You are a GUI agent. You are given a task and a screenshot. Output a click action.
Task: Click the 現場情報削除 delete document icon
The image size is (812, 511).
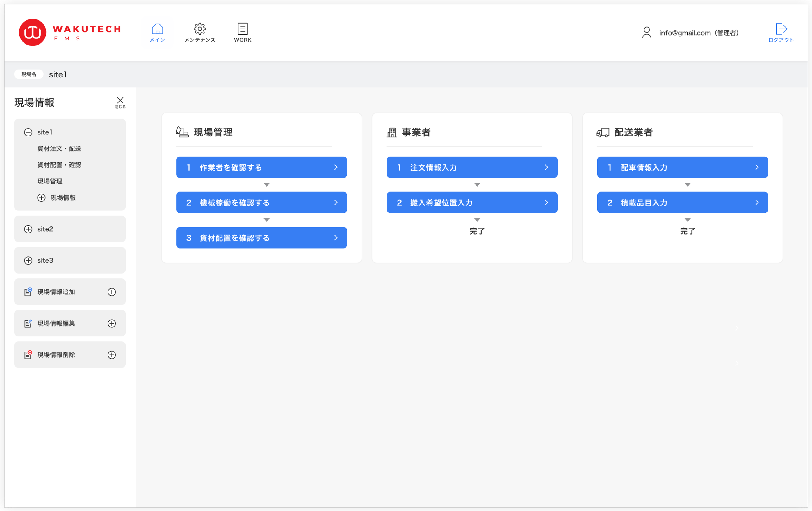[28, 355]
